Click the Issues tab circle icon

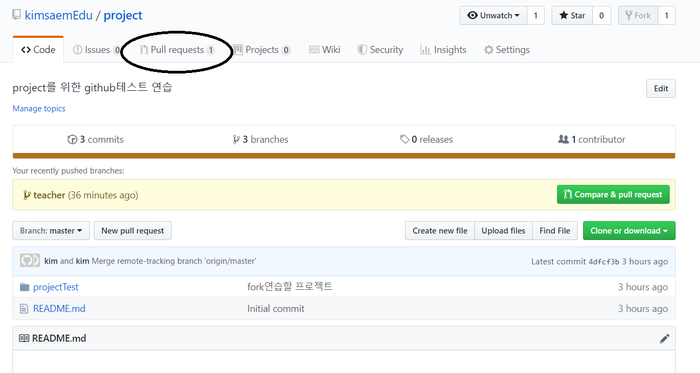pyautogui.click(x=77, y=50)
